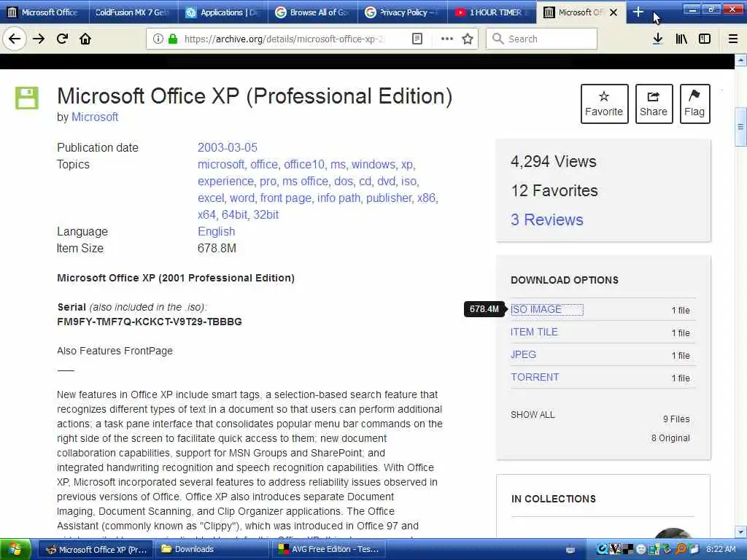
Task: Switch to the Applications tab
Action: (223, 12)
